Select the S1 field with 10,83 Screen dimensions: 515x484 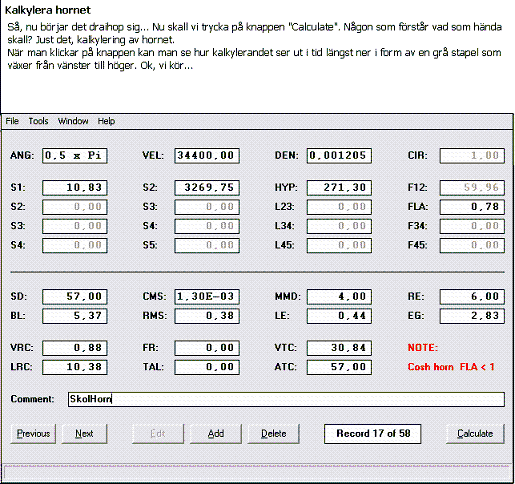[x=75, y=188]
